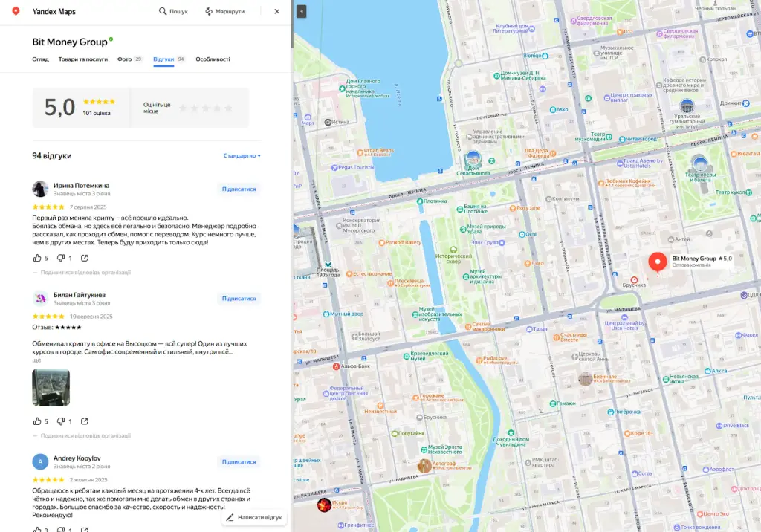
Task: Click the side panel scrollbar
Action: tap(291, 25)
